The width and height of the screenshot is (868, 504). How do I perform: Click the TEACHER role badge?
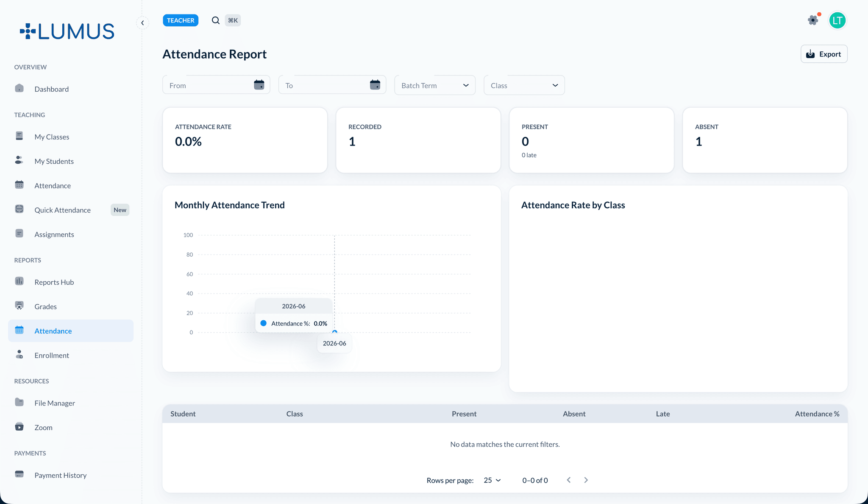(x=181, y=20)
